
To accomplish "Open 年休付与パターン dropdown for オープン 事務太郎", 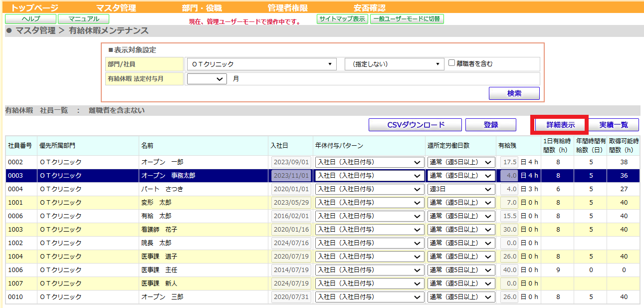I will 369,176.
